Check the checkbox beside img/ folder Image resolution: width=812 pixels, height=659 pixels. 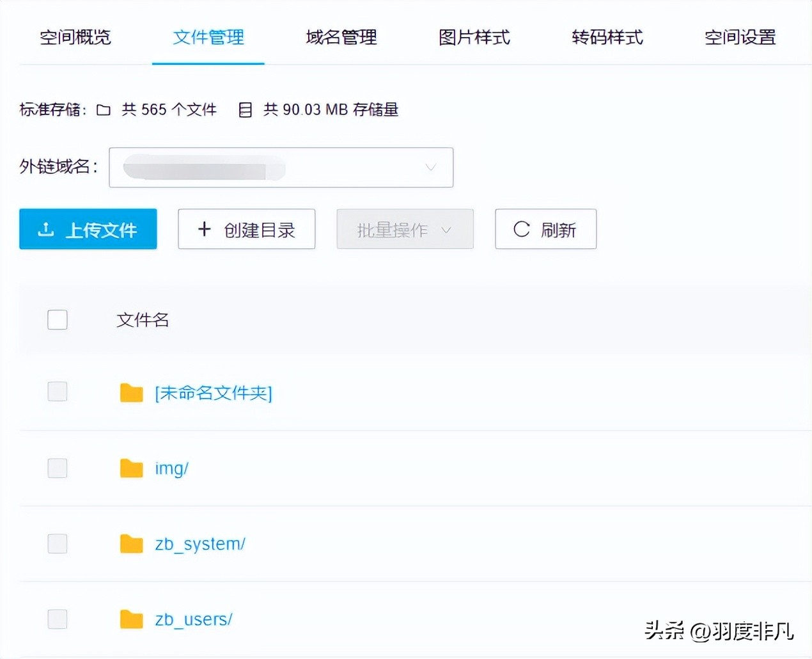coord(58,468)
